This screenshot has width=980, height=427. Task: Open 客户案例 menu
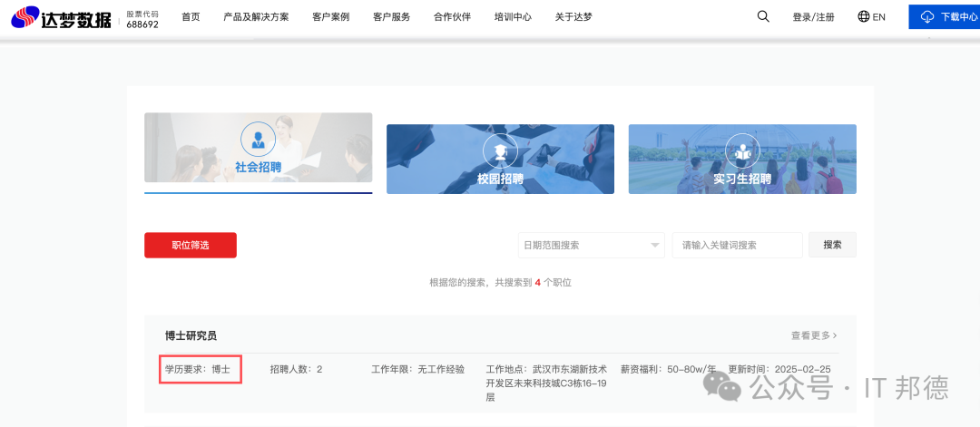330,17
